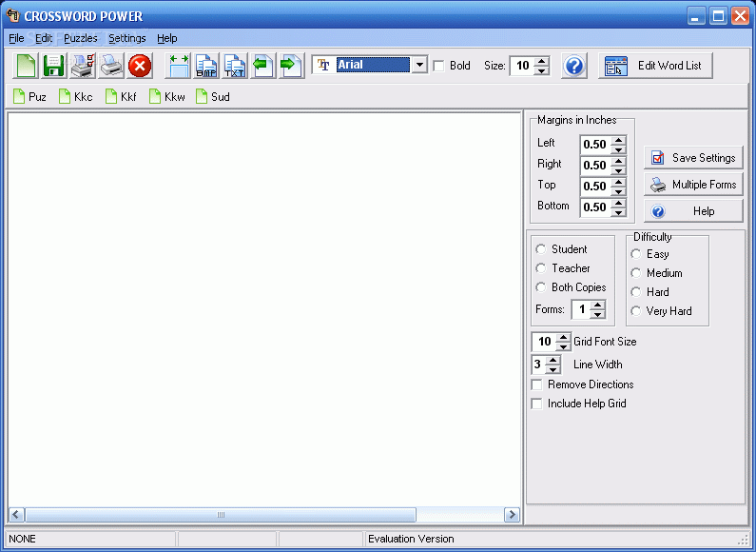The image size is (756, 552).
Task: Click the red X cancel icon
Action: click(140, 66)
